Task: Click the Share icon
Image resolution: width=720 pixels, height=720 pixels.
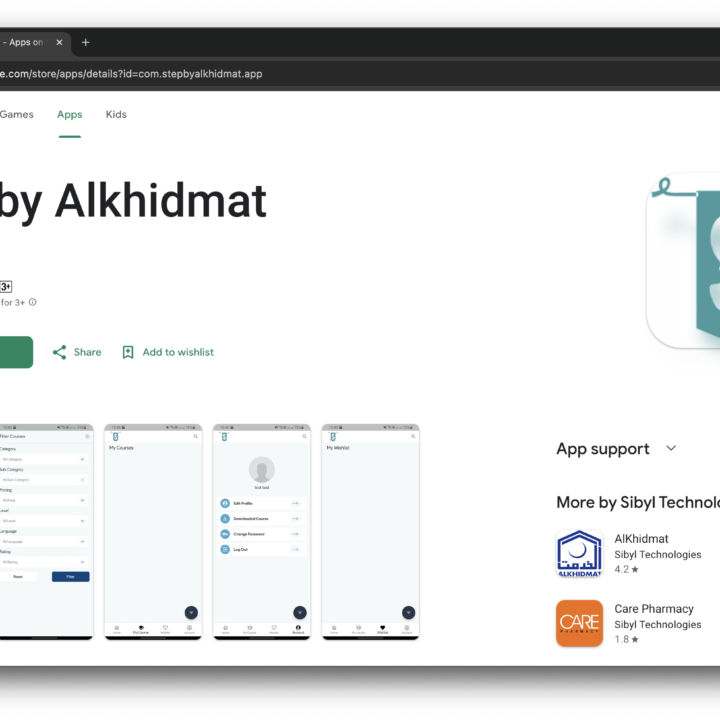Action: pyautogui.click(x=59, y=352)
